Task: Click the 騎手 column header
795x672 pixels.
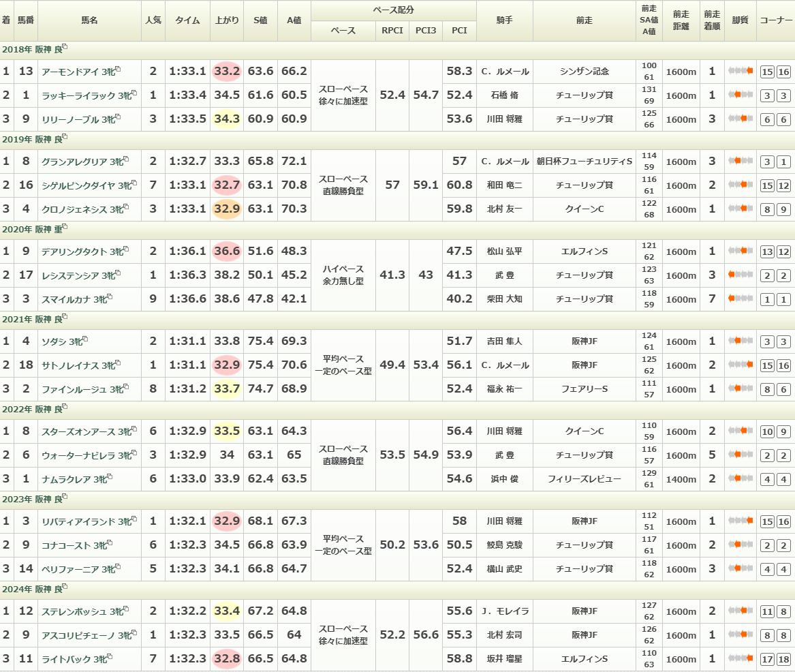Action: point(505,20)
